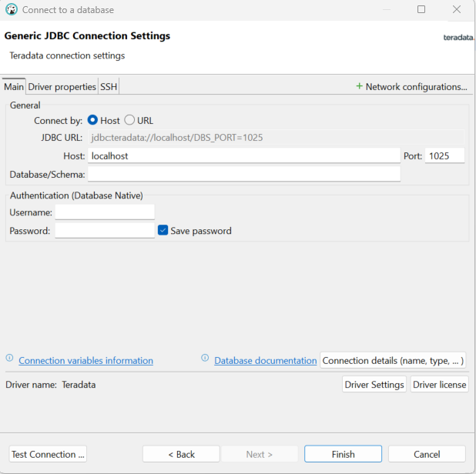Click the DBeaver app icon in title bar

(x=12, y=10)
